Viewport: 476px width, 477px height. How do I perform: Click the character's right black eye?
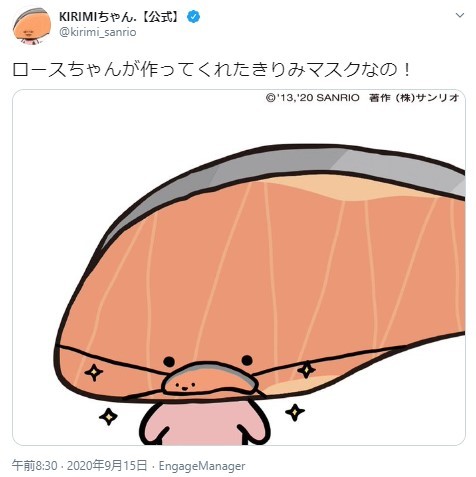247,360
